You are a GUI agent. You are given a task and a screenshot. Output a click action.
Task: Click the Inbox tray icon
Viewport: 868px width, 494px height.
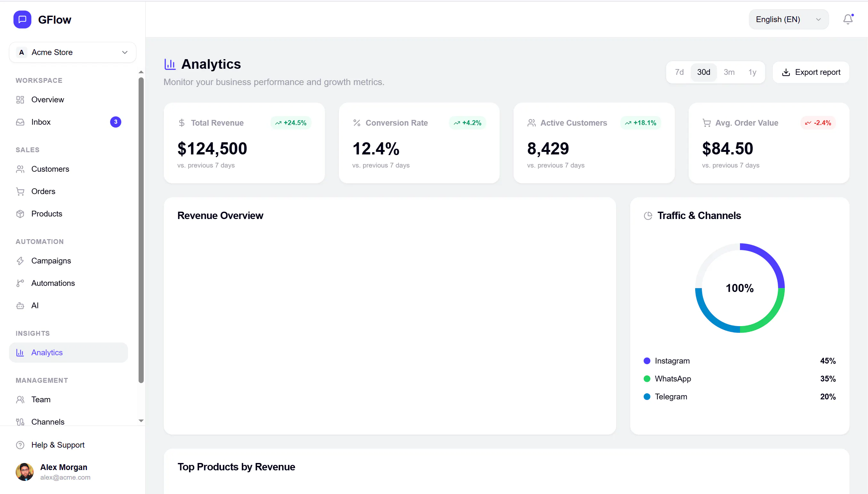(20, 122)
